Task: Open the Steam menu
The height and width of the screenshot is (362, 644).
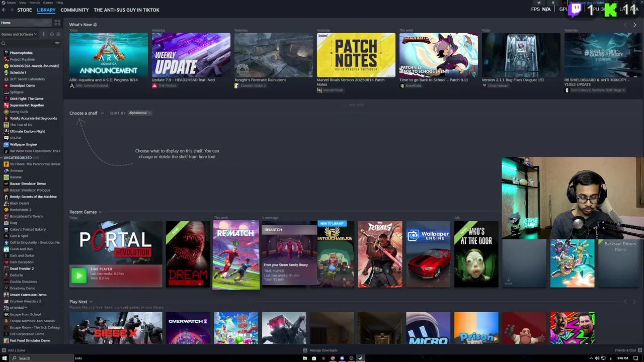Action: pos(11,3)
